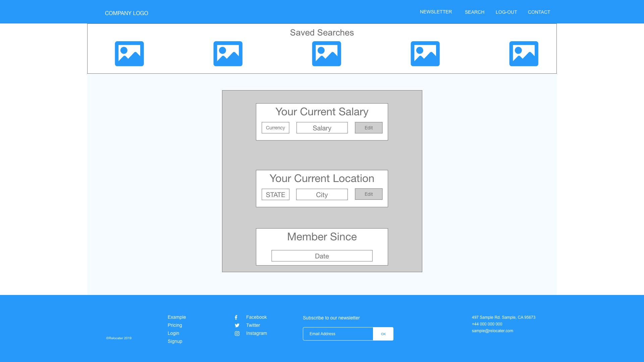The image size is (644, 362).
Task: Open the NEWSLETTER menu item
Action: click(436, 11)
